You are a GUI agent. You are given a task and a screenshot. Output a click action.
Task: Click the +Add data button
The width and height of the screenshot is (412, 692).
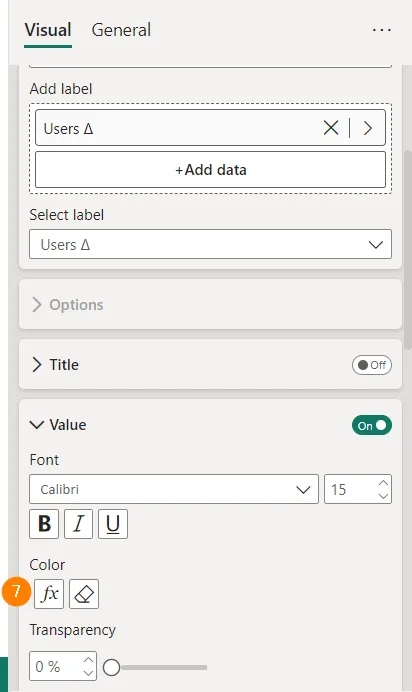tap(210, 170)
